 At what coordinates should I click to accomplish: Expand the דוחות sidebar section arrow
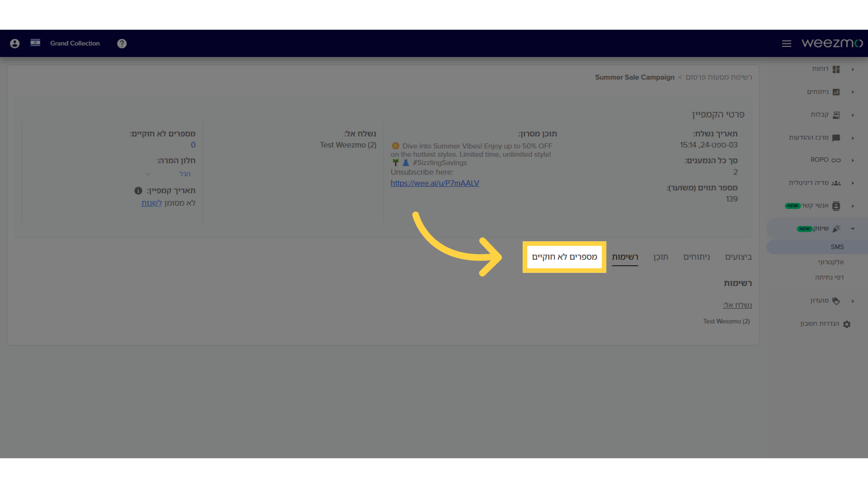click(x=853, y=69)
